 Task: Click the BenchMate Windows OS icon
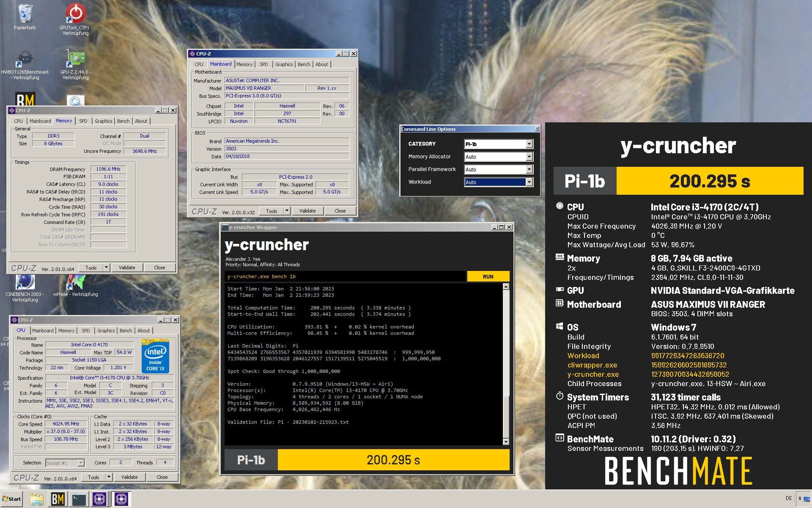tap(560, 326)
